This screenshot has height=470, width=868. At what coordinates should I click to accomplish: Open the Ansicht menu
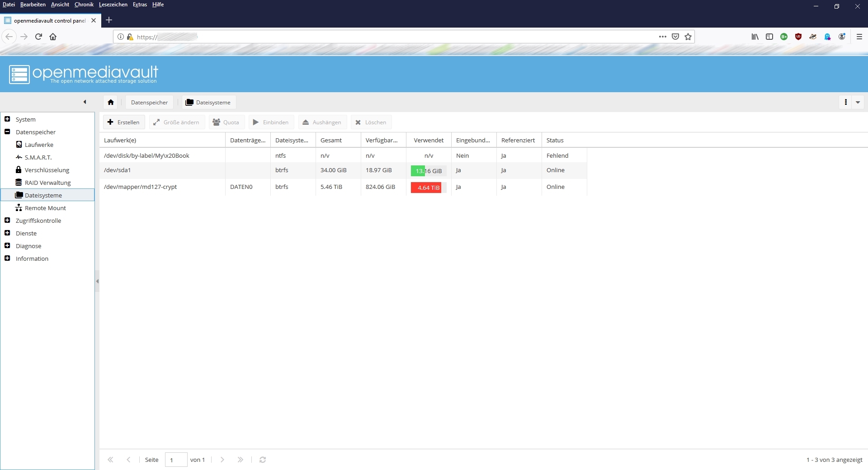click(x=60, y=5)
